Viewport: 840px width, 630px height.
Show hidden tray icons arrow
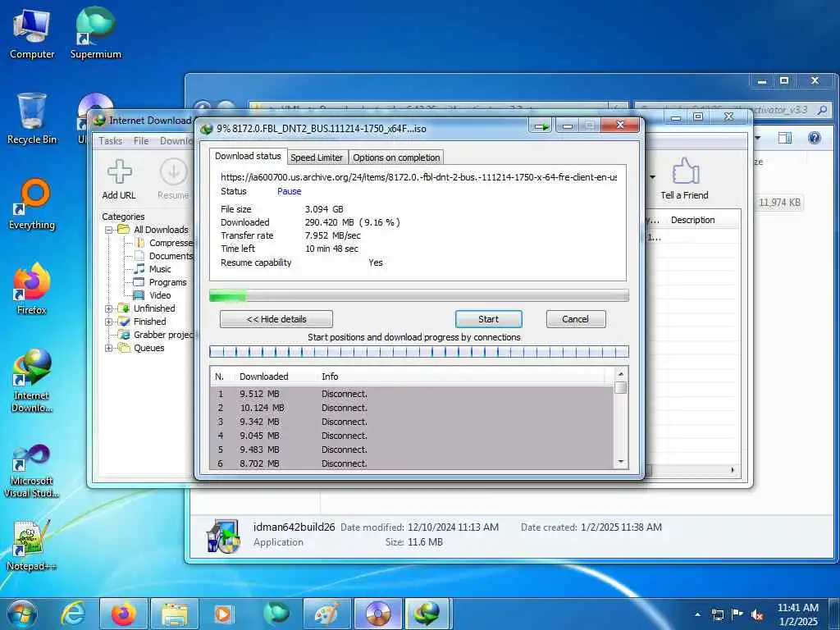click(697, 614)
